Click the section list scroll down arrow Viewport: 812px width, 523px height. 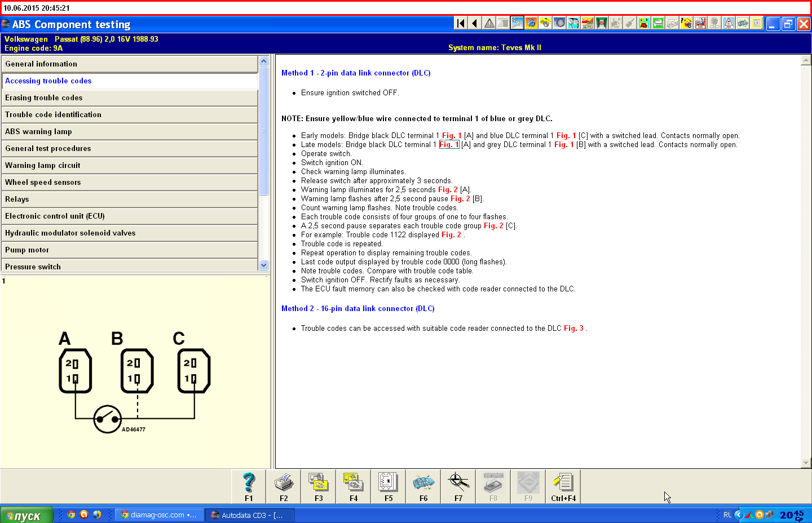263,265
